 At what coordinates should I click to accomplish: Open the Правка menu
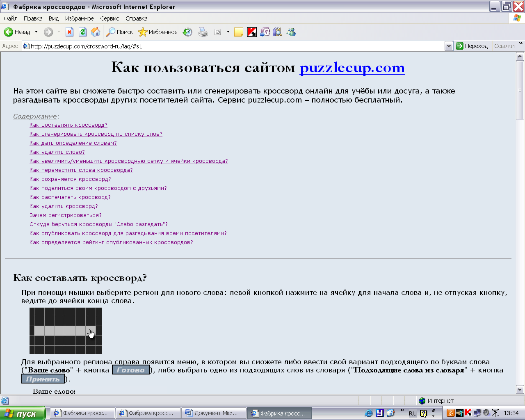point(33,18)
